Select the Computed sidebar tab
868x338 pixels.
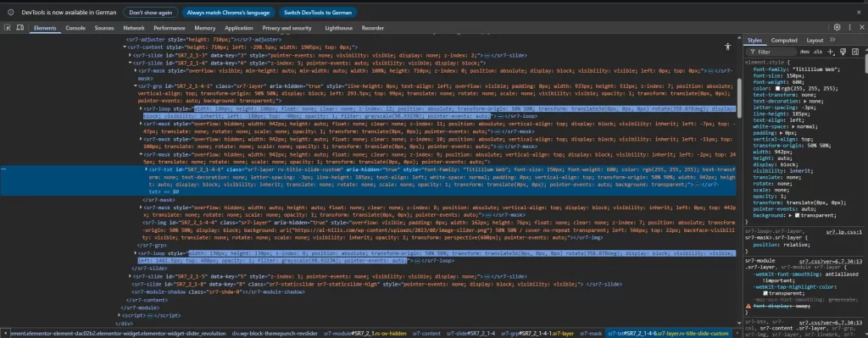(x=784, y=41)
